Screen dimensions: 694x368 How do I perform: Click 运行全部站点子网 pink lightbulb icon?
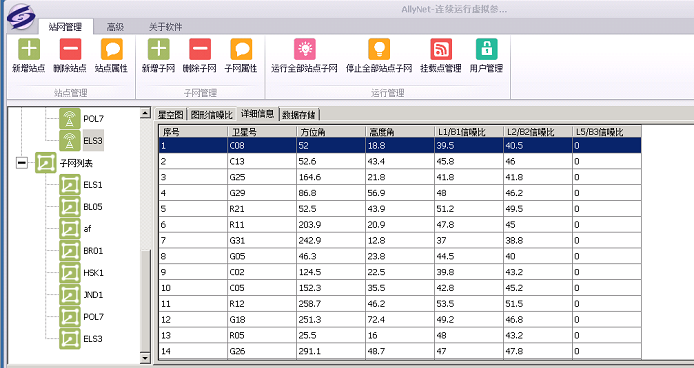(305, 49)
